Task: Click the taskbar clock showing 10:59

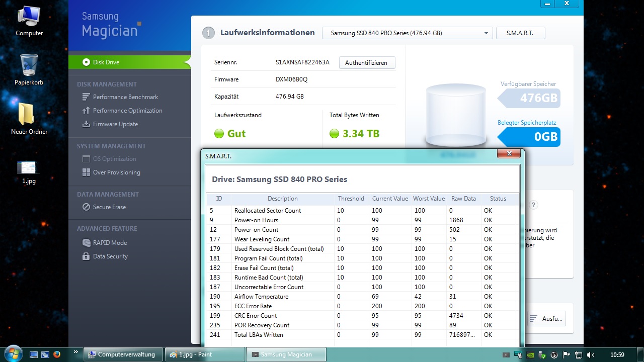Action: pos(616,354)
